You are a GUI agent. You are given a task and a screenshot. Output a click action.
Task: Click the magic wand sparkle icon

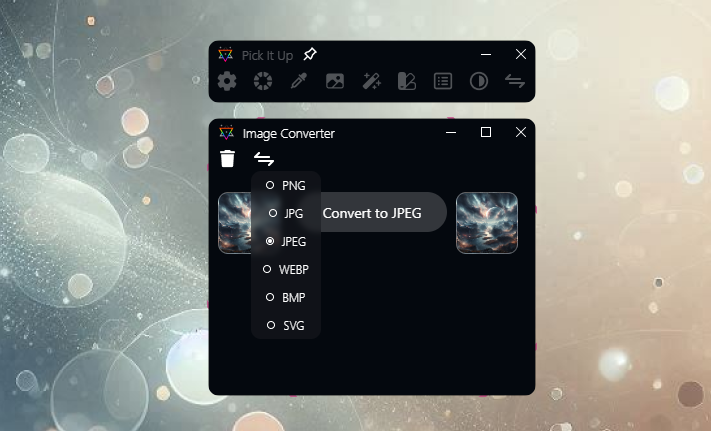click(371, 82)
